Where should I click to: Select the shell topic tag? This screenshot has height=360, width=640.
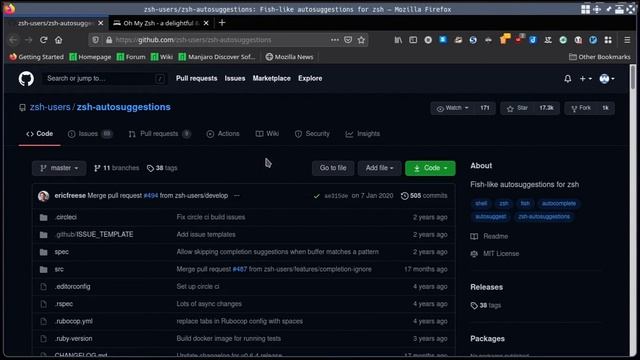(x=481, y=203)
